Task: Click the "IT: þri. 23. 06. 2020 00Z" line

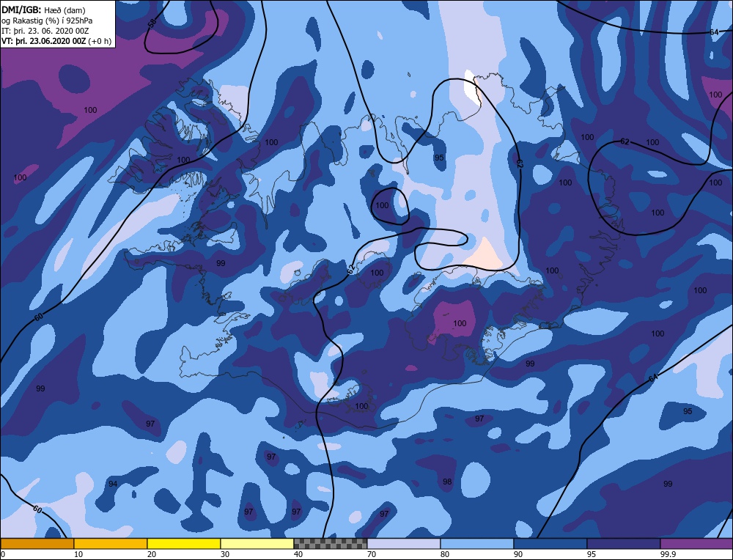Action: 45,31
